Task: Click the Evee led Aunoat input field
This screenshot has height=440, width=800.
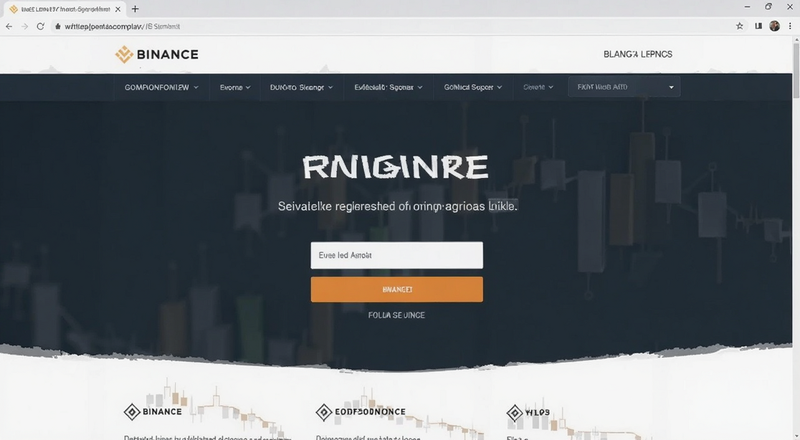Action: (397, 255)
